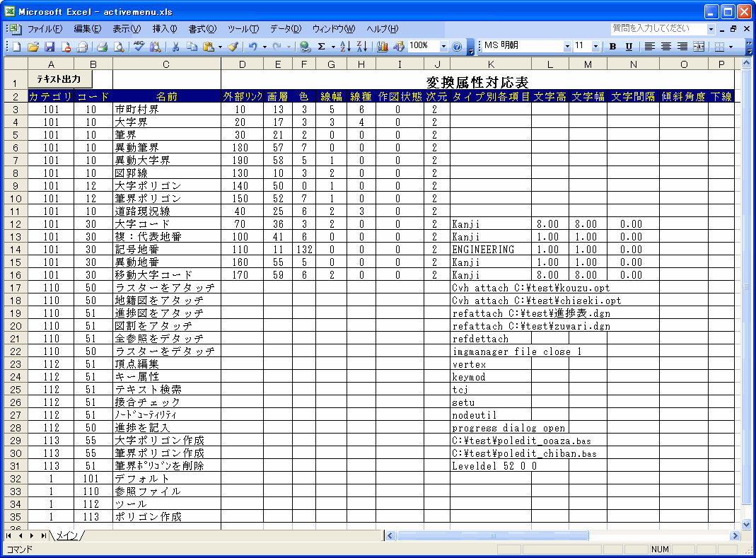Click the 質問を入力してください help box
Image resolution: width=756 pixels, height=558 pixels.
(658, 29)
